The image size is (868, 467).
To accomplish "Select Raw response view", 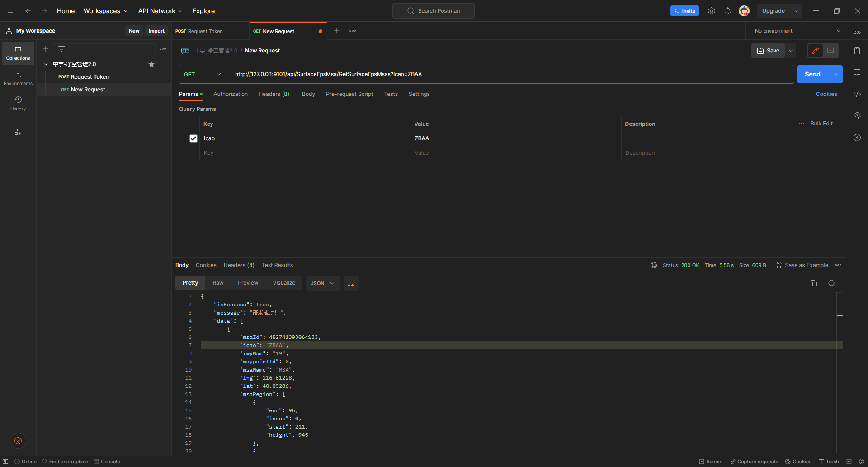I will [x=218, y=283].
